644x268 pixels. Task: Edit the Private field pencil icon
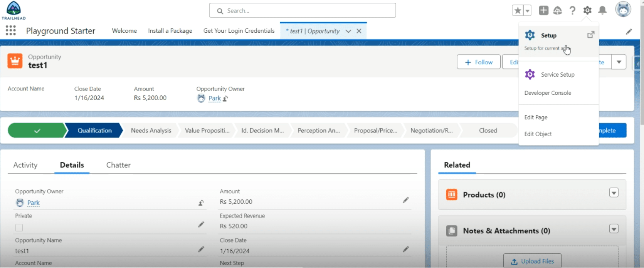(201, 224)
